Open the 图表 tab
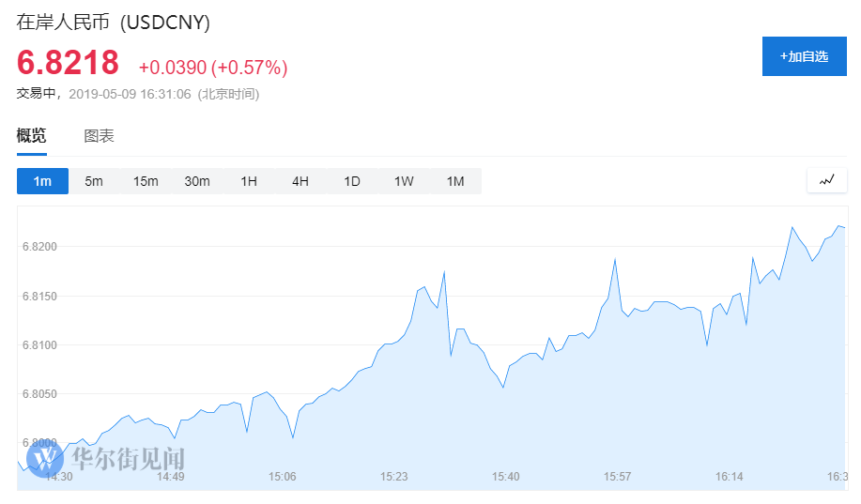This screenshot has height=504, width=861. pos(99,136)
